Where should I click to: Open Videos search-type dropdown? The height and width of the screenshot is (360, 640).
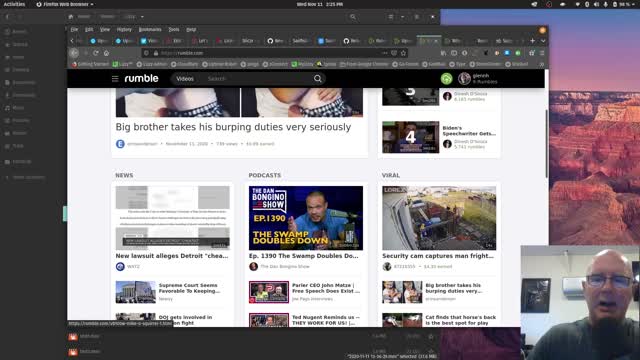click(185, 78)
